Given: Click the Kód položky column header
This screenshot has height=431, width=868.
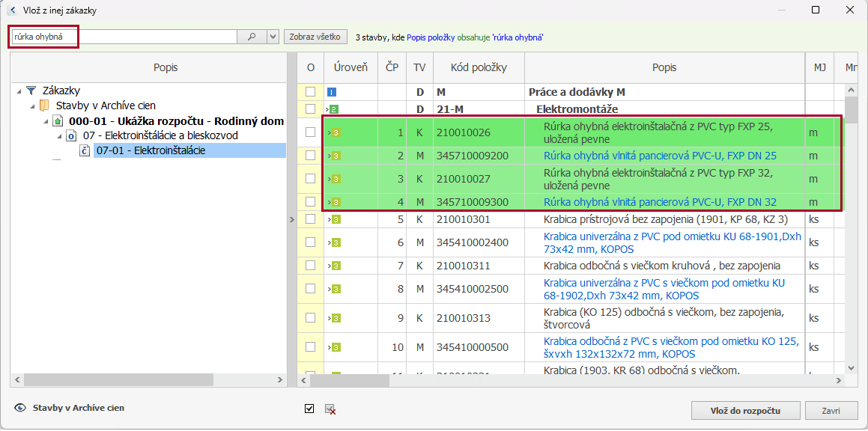Looking at the screenshot, I should point(479,67).
